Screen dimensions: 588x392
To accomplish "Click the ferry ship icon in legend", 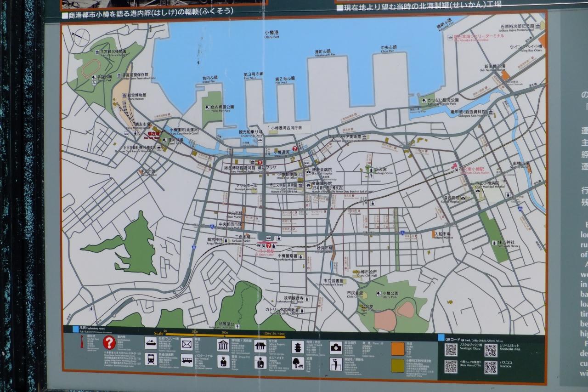I will 151,343.
